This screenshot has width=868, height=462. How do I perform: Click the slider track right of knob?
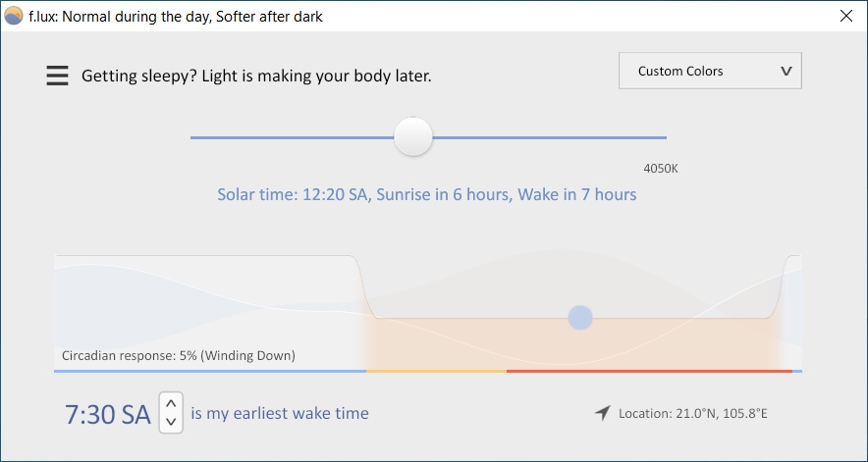click(x=549, y=137)
